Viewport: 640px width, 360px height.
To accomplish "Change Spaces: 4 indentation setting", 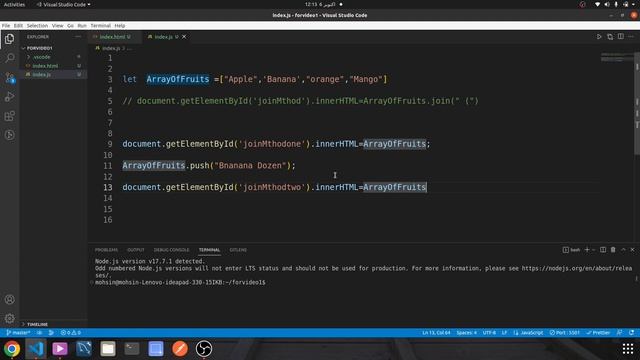I will click(x=467, y=333).
